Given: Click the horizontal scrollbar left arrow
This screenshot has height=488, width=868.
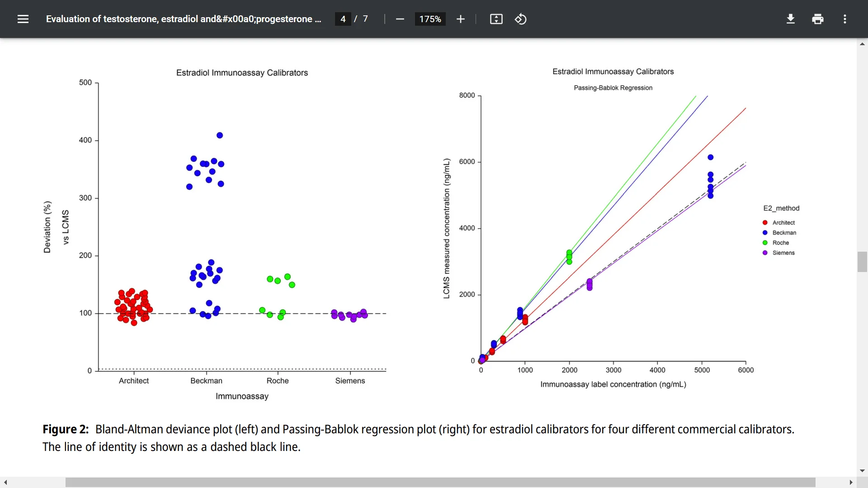Looking at the screenshot, I should pos(5,483).
